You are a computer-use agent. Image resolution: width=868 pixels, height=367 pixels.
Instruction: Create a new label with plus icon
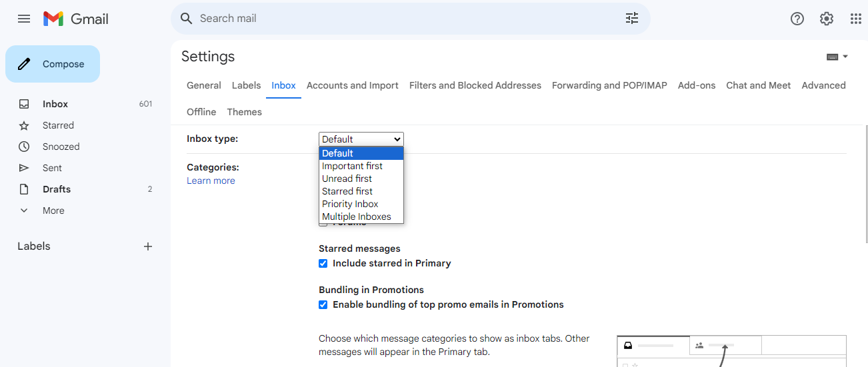[148, 246]
